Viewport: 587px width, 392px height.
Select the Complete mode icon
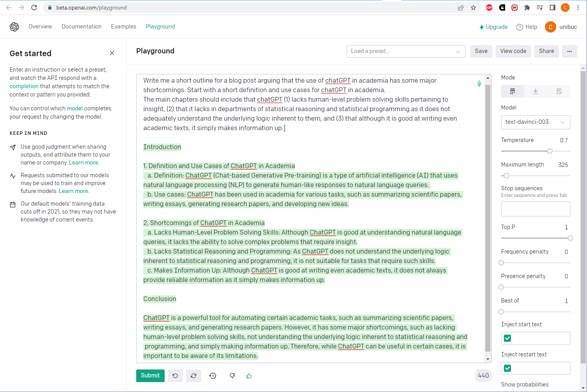(x=513, y=91)
